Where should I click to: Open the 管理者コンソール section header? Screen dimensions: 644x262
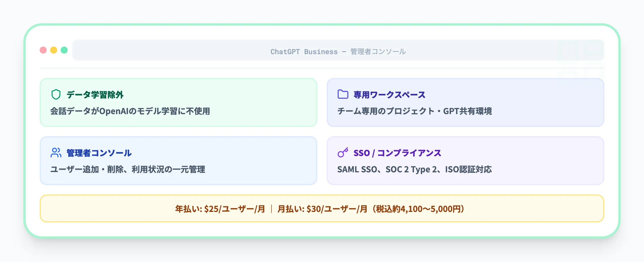(98, 153)
